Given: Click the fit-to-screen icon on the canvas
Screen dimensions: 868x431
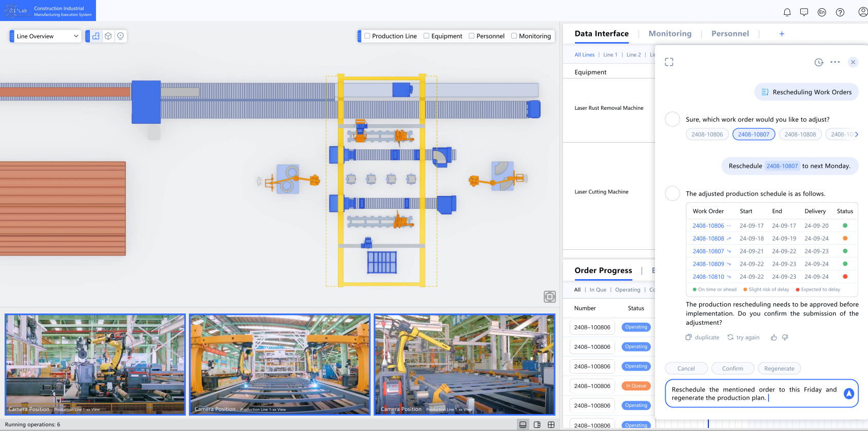Looking at the screenshot, I should point(549,297).
